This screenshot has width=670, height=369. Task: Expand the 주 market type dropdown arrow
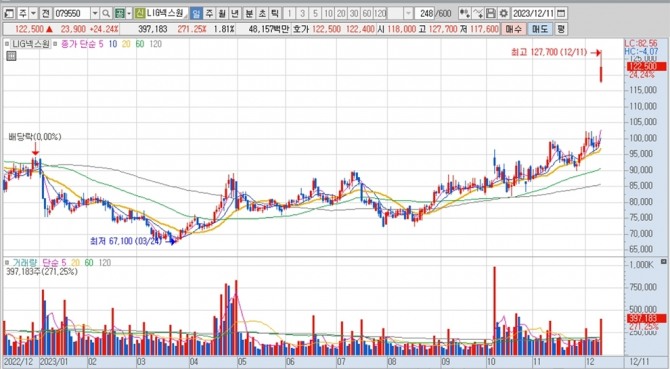(34, 14)
